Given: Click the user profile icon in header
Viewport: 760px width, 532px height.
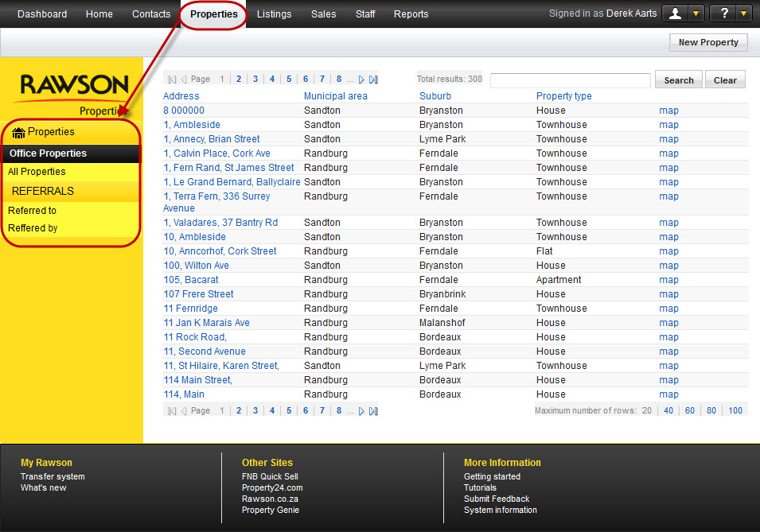Looking at the screenshot, I should pyautogui.click(x=676, y=14).
